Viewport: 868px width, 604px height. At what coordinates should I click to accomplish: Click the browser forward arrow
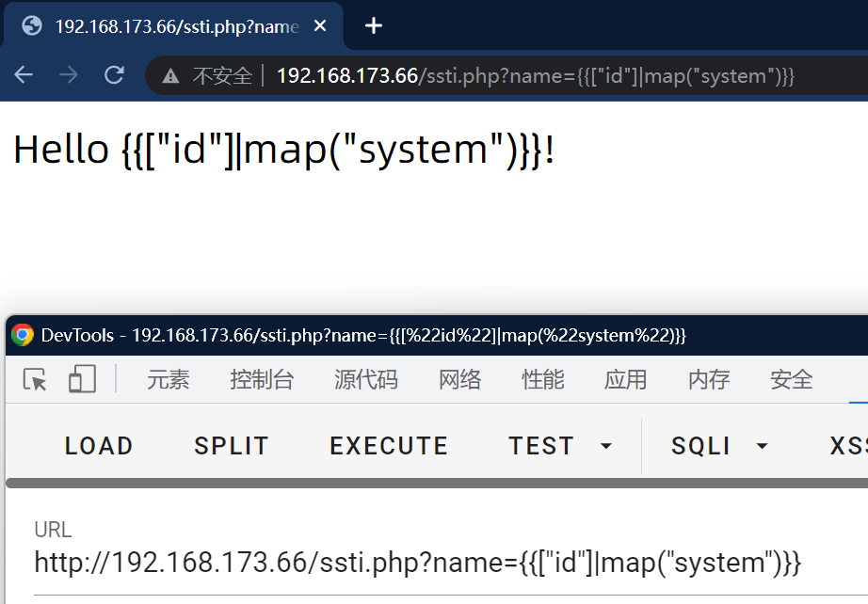[x=69, y=75]
